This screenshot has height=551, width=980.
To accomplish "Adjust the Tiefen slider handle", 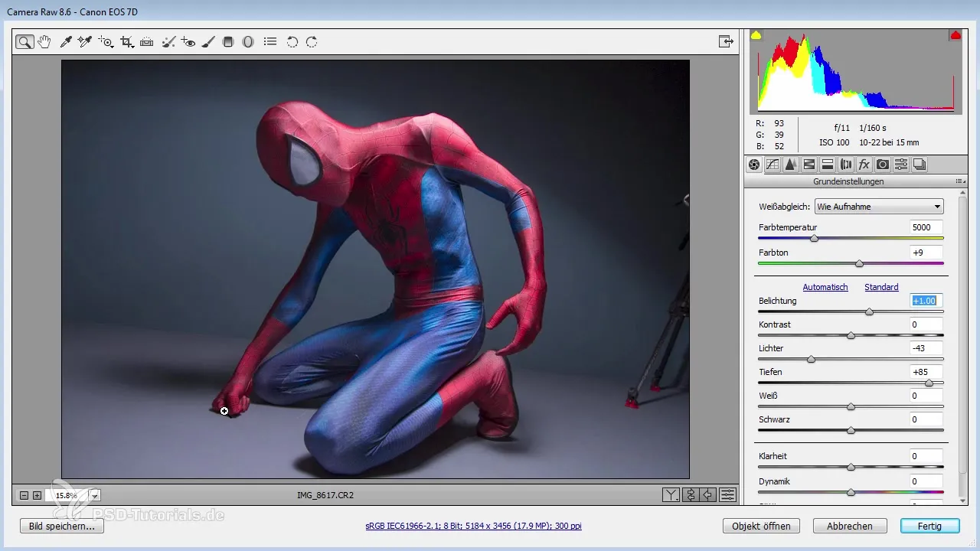I will click(929, 383).
